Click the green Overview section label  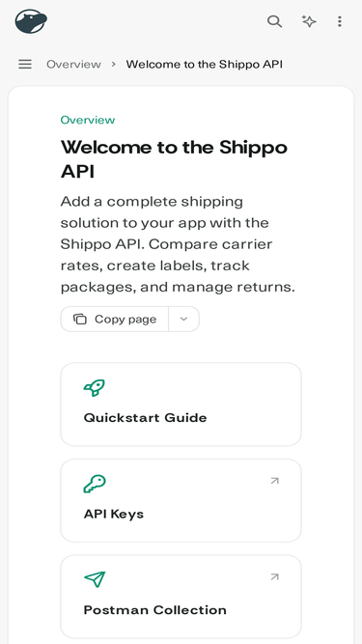88,120
